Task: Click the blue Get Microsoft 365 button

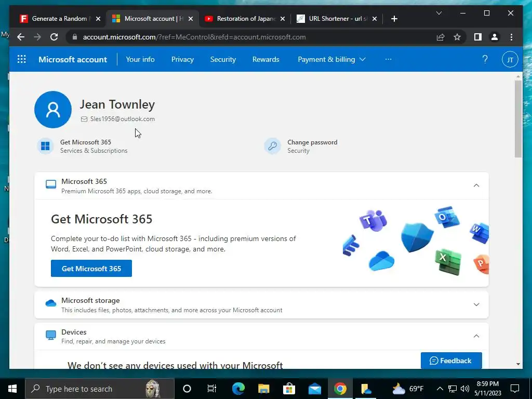Action: pyautogui.click(x=91, y=269)
